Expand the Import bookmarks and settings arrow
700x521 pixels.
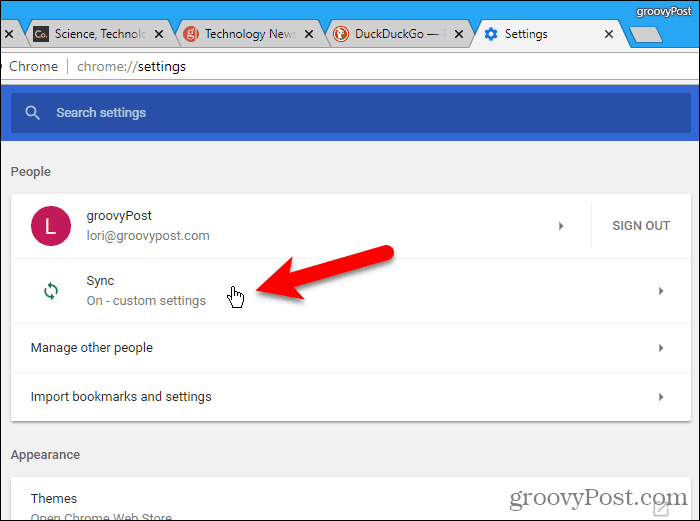(x=661, y=397)
